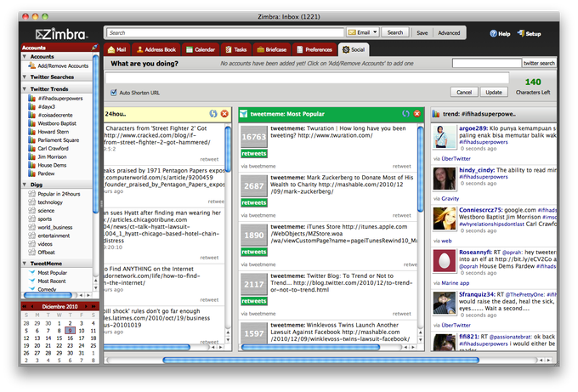Click the Marine app source link
578x392 pixels.
pos(456,283)
